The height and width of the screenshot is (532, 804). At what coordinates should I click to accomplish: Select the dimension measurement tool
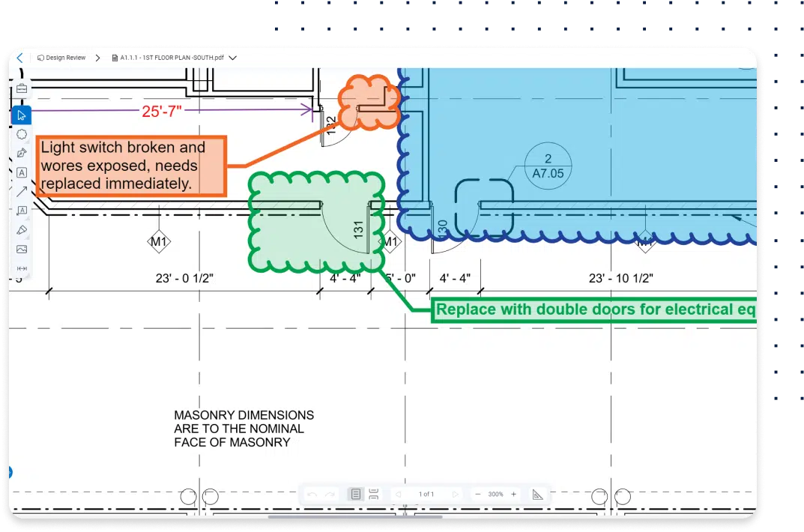coord(22,268)
